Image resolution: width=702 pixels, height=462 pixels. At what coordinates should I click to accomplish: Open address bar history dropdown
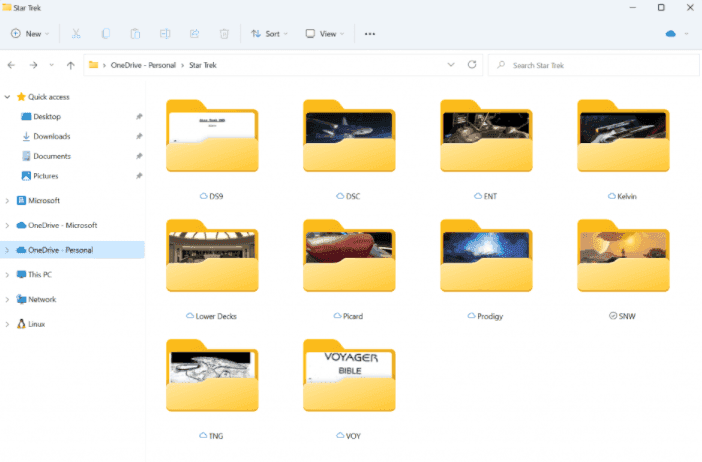[x=451, y=64]
